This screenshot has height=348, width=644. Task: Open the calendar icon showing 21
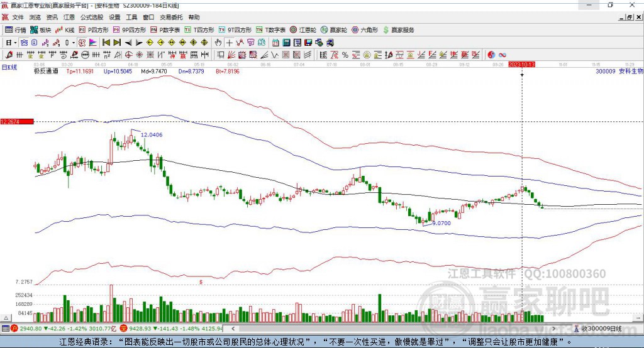tap(275, 43)
